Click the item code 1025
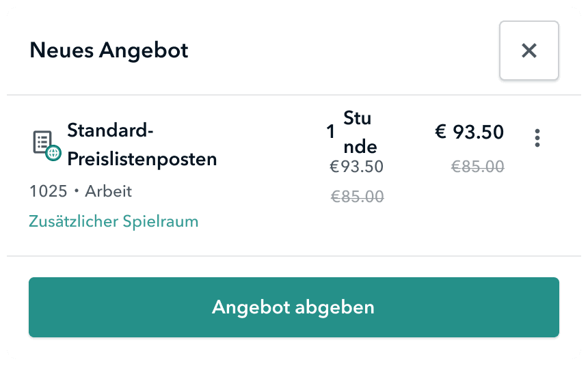Screen dimensions: 588x366 (48, 191)
